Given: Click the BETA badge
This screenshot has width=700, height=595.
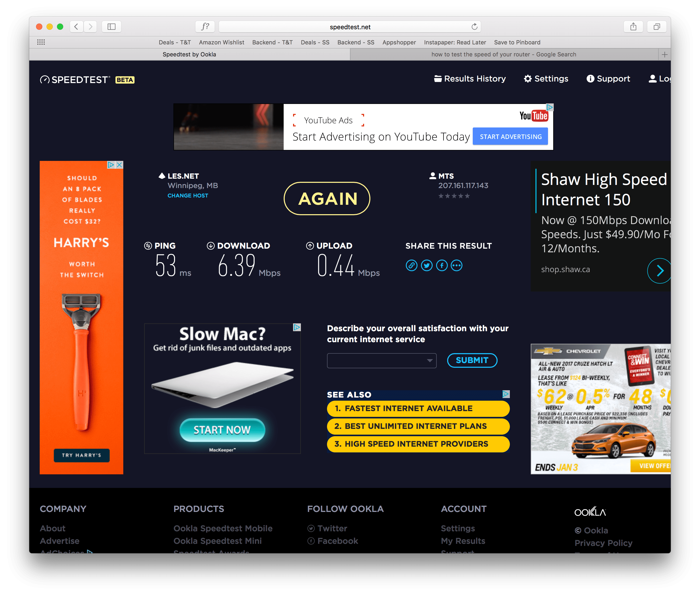Looking at the screenshot, I should tap(125, 80).
